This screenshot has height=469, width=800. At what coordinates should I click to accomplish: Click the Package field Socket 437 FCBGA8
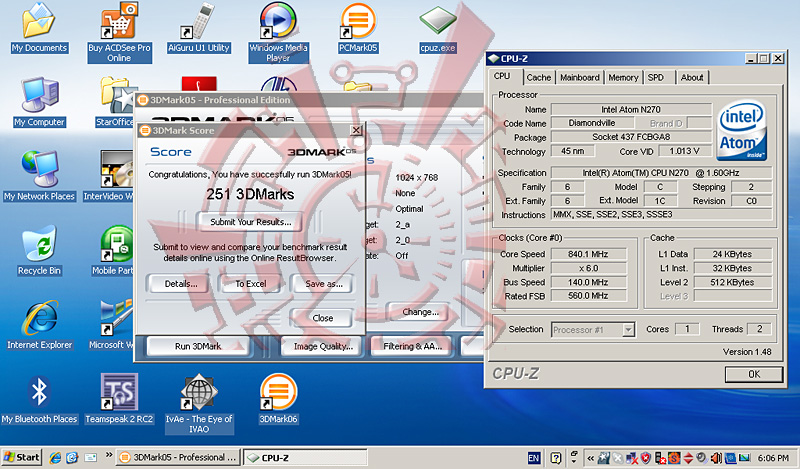tap(631, 137)
